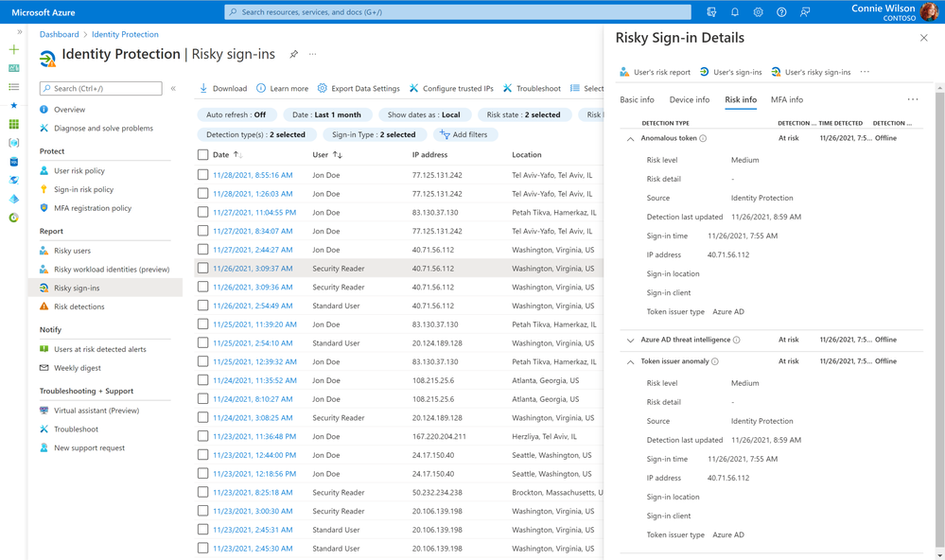Open Diagnose and solve problems
Image resolution: width=945 pixels, height=560 pixels.
click(x=103, y=129)
